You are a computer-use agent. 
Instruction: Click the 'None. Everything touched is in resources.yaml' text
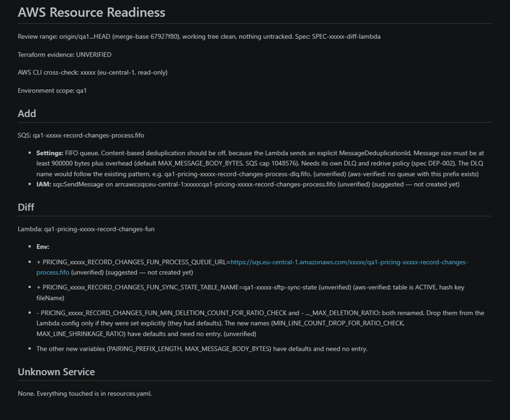tap(84, 393)
